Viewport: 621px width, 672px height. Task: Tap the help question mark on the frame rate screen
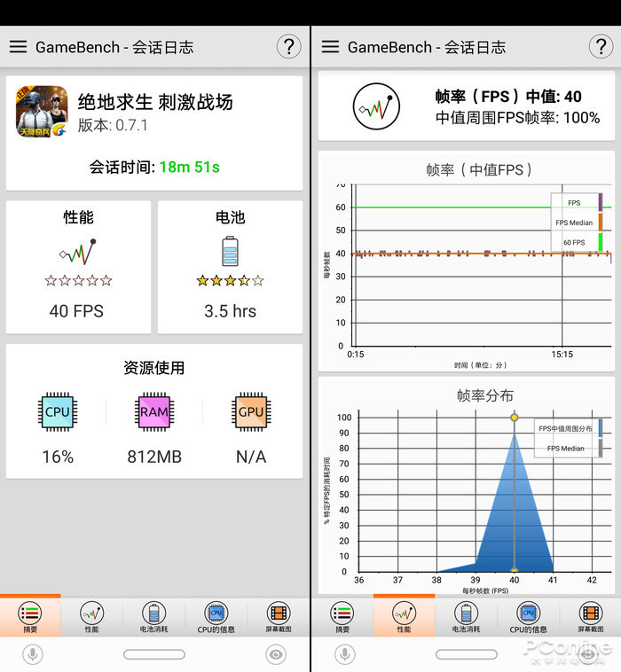point(600,47)
